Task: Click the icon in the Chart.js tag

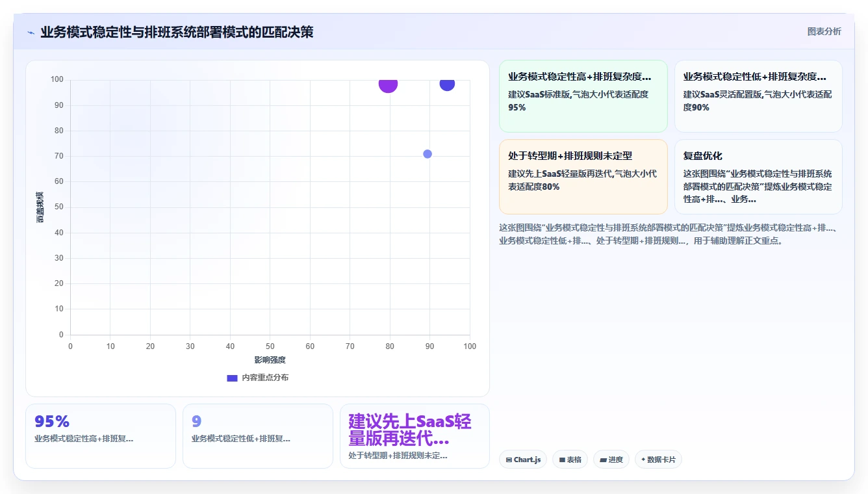Action: (509, 460)
